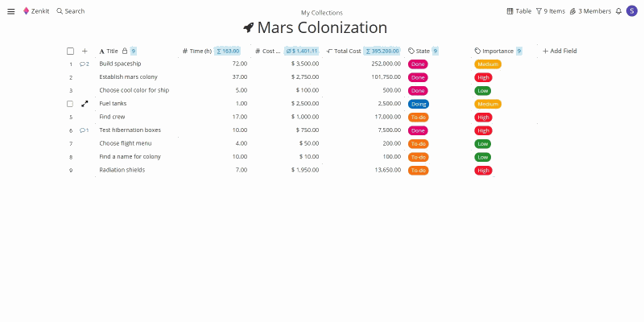Expand the Fuel tanks item arrows

click(85, 104)
